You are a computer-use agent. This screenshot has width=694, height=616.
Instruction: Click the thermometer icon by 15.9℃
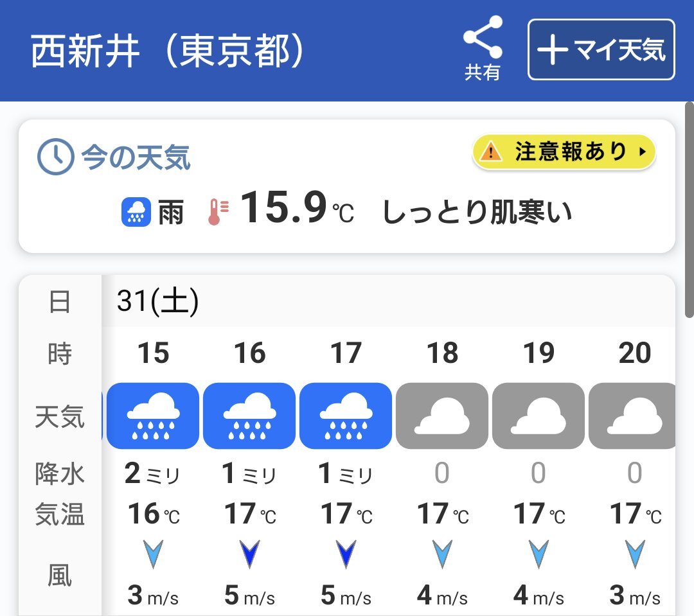(x=218, y=211)
